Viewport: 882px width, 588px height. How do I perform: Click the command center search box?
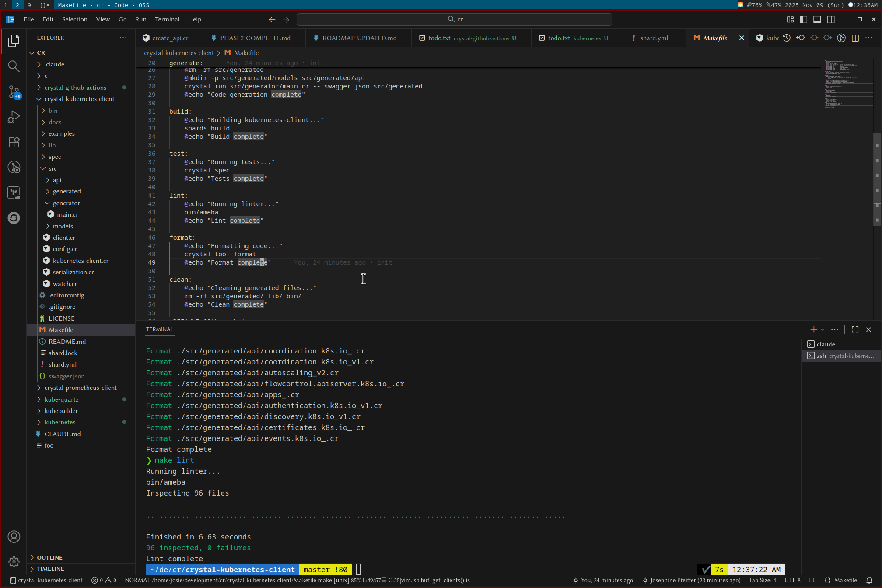pos(454,19)
